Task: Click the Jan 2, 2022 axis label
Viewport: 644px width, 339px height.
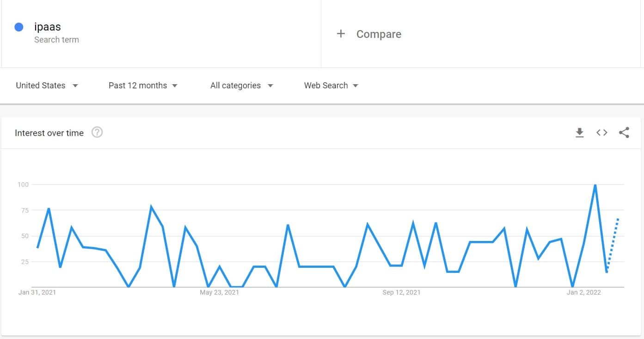Action: click(584, 292)
